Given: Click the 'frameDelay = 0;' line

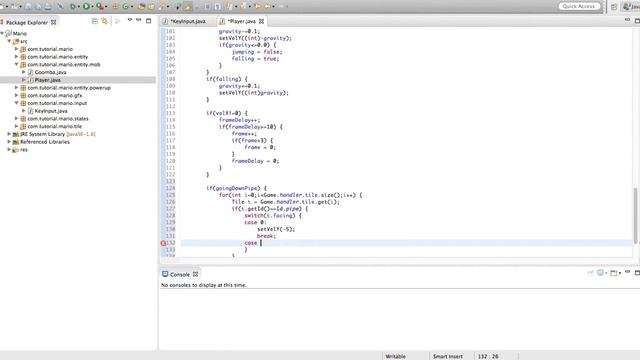Looking at the screenshot, I should click(255, 161).
